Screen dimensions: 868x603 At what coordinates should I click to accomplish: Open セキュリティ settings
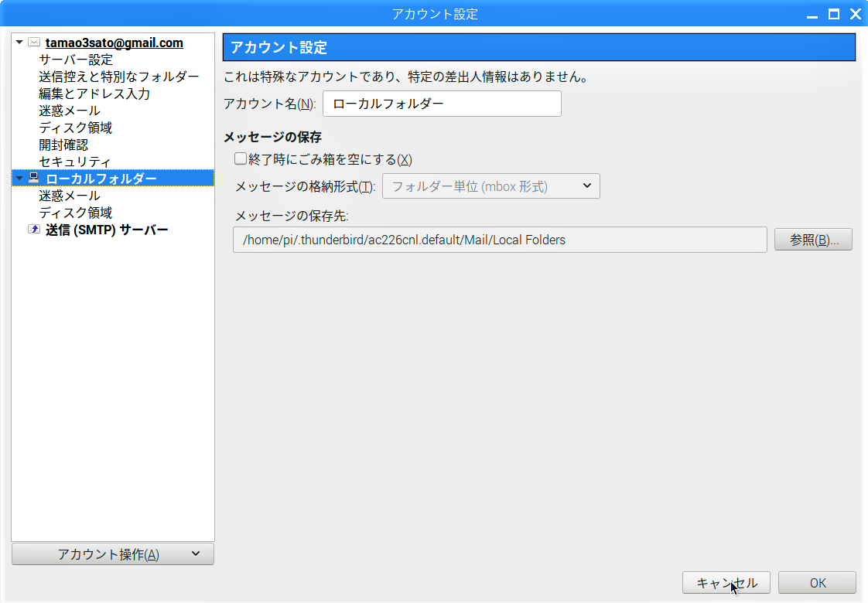click(75, 162)
